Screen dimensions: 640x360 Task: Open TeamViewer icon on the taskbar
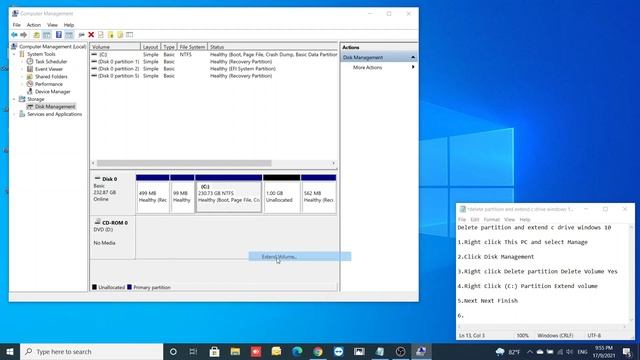tap(338, 351)
